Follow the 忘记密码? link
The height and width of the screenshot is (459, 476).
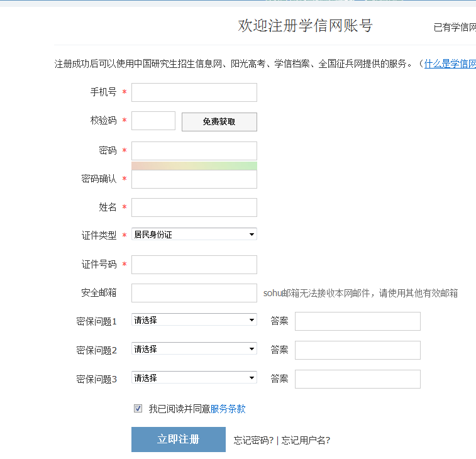coord(253,440)
